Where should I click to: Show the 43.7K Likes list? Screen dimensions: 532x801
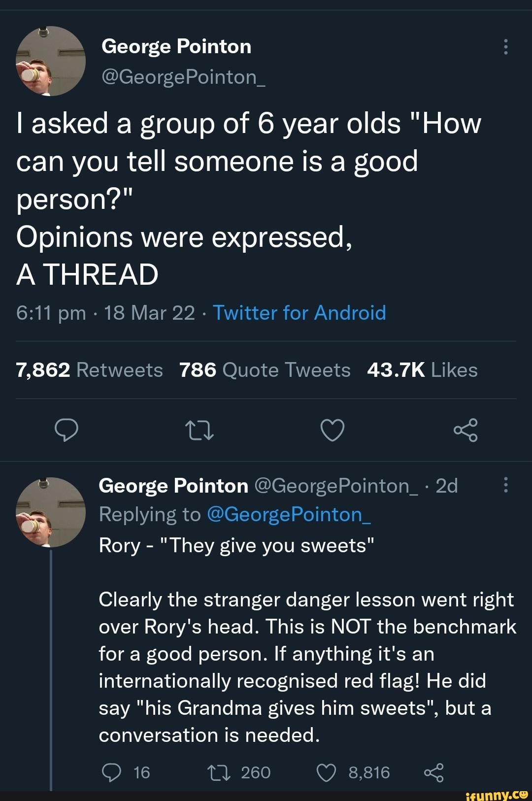[422, 370]
